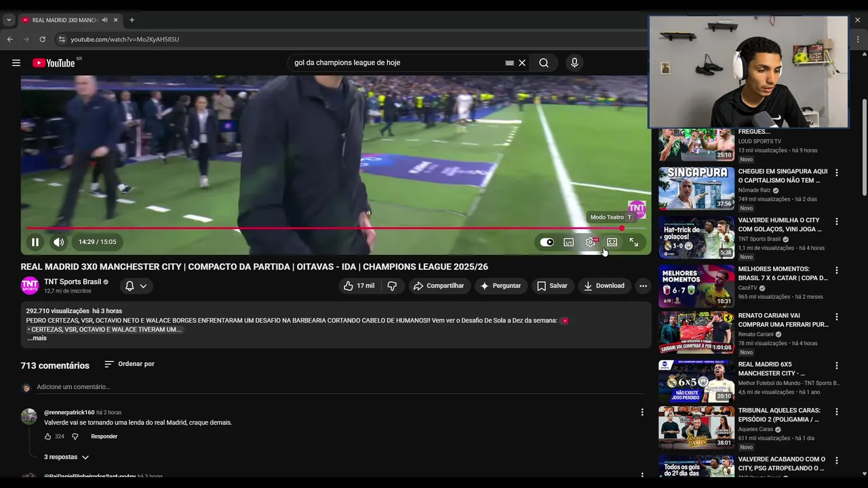Open options for REAL MADRID 6X5 video
Image resolution: width=868 pixels, height=488 pixels.
pos(836,365)
